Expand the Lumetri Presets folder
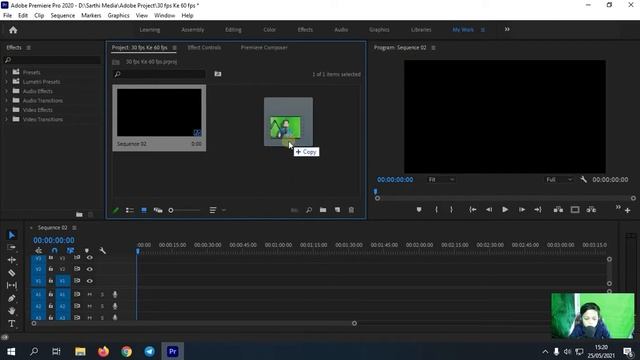The width and height of the screenshot is (640, 360). click(x=6, y=81)
